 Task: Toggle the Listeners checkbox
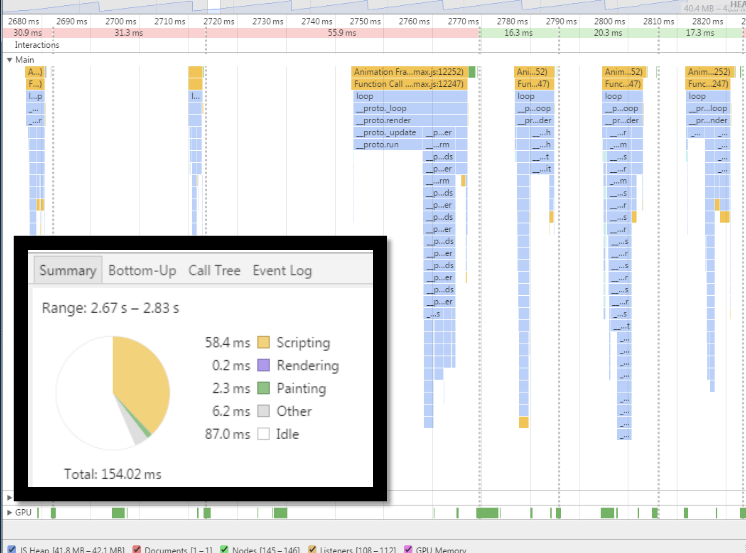pyautogui.click(x=312, y=550)
